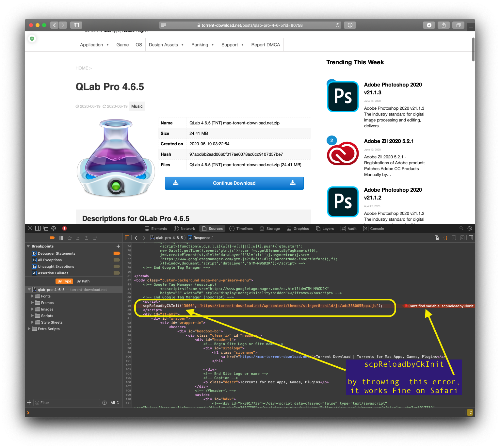Switch to the Graphics tab

click(x=298, y=229)
